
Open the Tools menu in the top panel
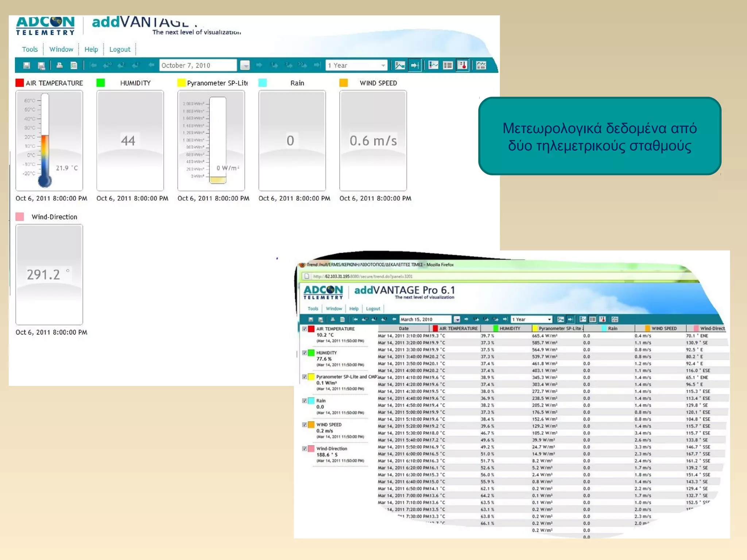(x=30, y=49)
